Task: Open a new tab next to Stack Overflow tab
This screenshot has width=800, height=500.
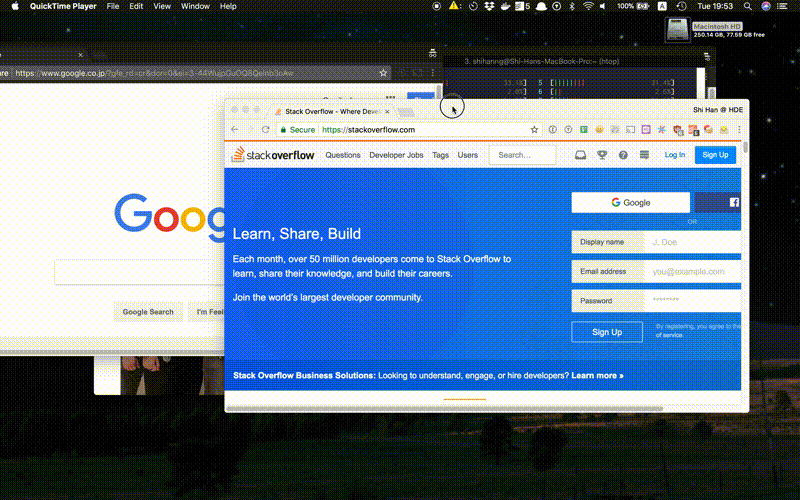Action: pos(406,112)
